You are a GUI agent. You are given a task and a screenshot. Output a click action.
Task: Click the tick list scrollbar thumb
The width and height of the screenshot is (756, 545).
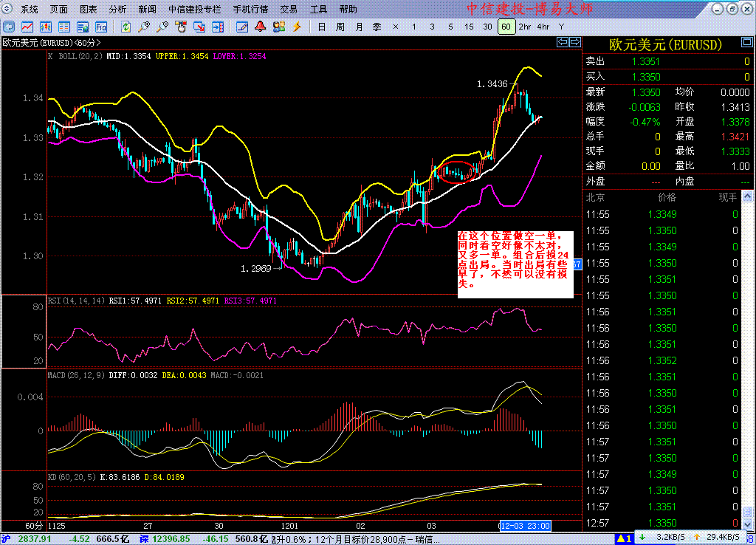747,513
